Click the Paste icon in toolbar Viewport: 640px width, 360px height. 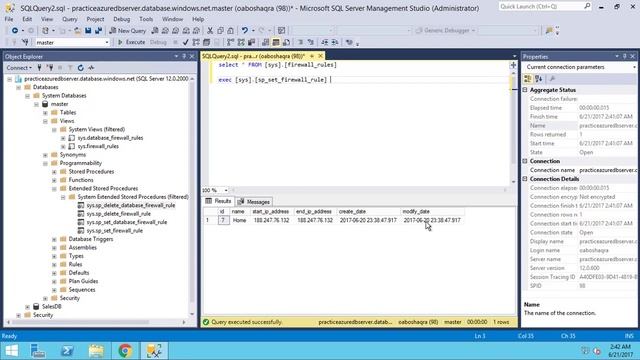click(230, 31)
